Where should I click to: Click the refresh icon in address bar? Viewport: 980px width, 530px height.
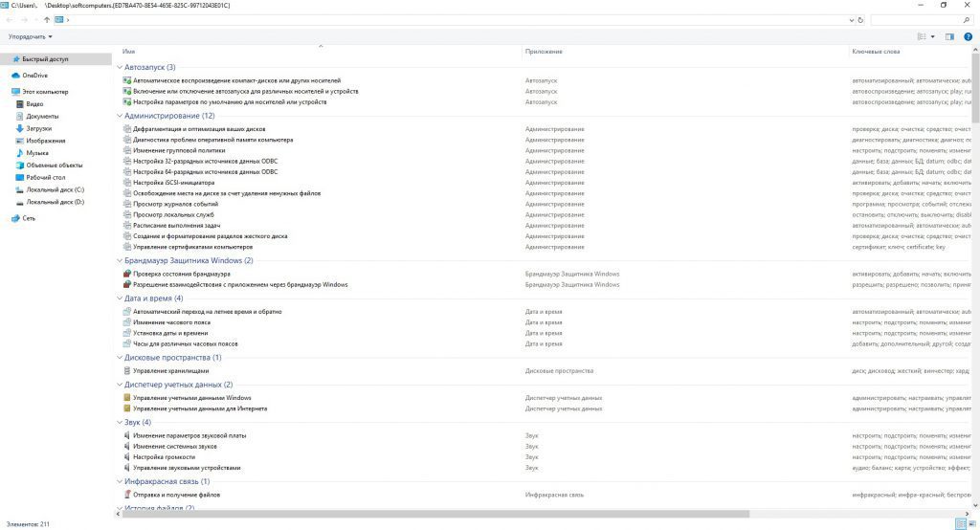click(862, 19)
